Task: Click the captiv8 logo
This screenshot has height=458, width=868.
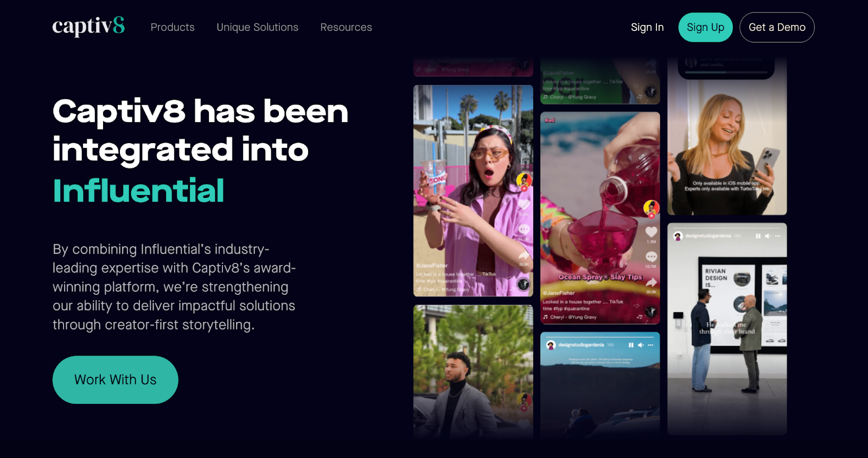Action: tap(88, 27)
